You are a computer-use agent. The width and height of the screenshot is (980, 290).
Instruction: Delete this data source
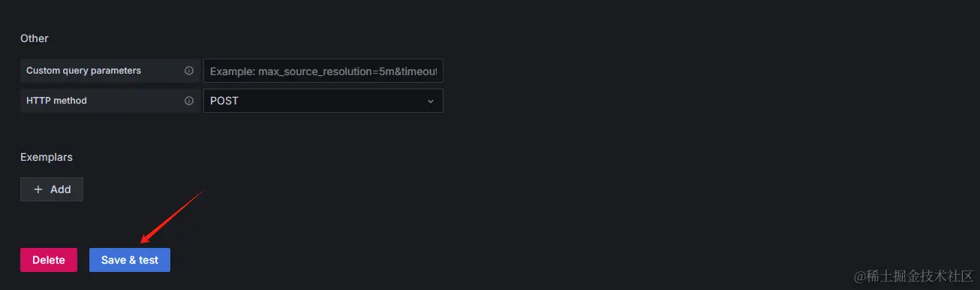(x=49, y=260)
